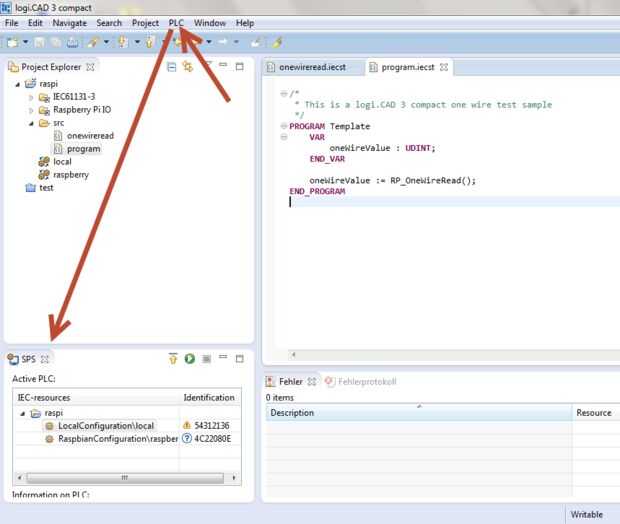Fold the VAR block in editor
Viewport: 620px width, 524px height.
click(x=284, y=137)
